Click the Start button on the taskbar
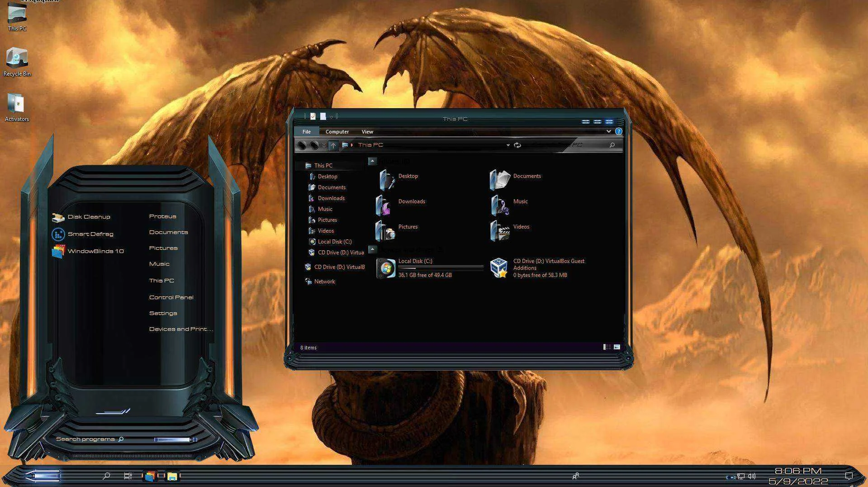This screenshot has height=487, width=868. pyautogui.click(x=43, y=476)
